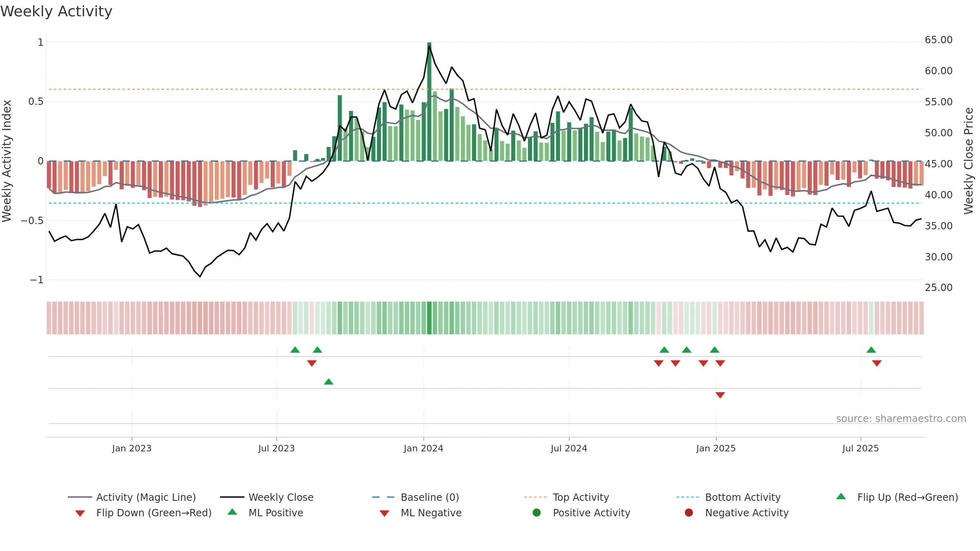980x551 pixels.
Task: Click the darkest green heatmap strip cell
Action: tap(429, 318)
